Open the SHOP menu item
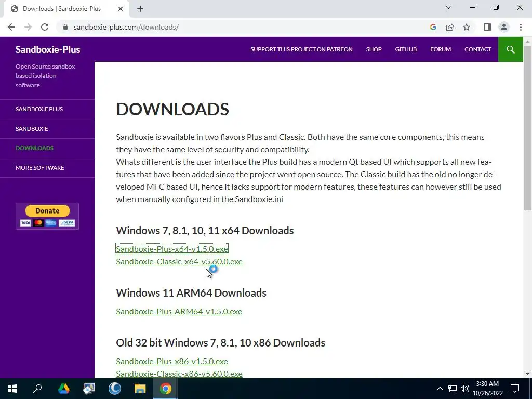 [374, 49]
